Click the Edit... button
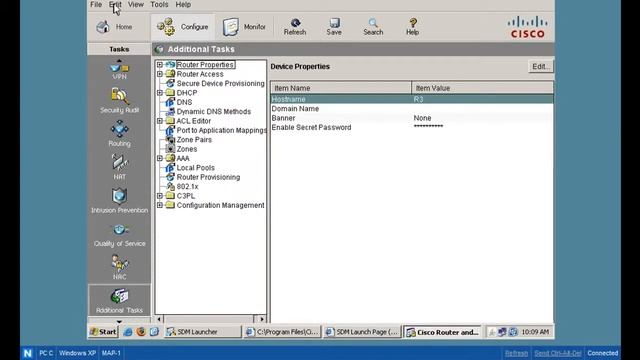 [541, 67]
